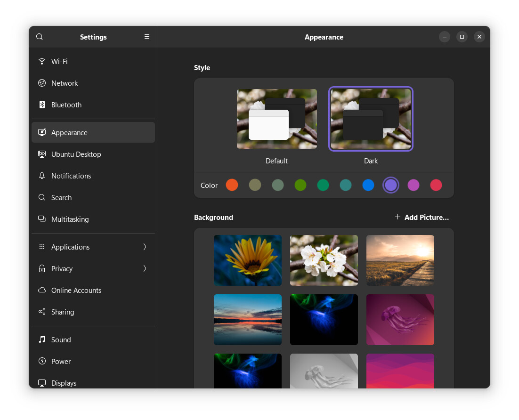Image resolution: width=519 pixels, height=420 pixels.
Task: Choose the sage gray-green accent color
Action: point(278,185)
